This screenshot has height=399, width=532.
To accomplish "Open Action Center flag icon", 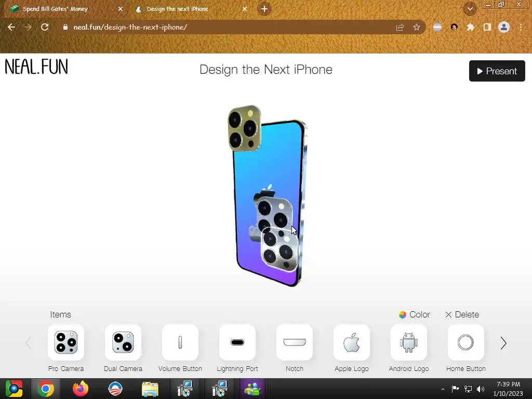I will pyautogui.click(x=455, y=389).
